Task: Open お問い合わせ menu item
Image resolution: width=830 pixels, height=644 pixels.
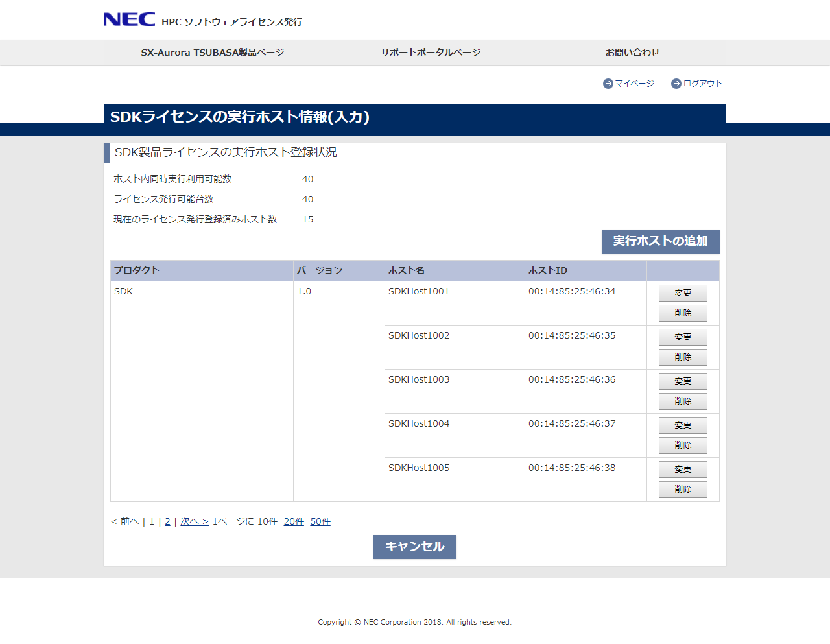Action: coord(632,53)
